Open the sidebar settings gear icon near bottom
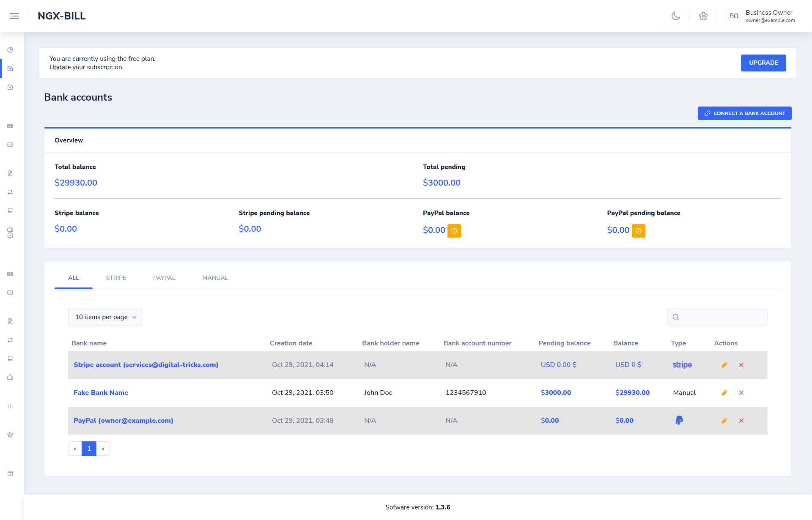Screen dimensions: 812x520 click(x=10, y=435)
